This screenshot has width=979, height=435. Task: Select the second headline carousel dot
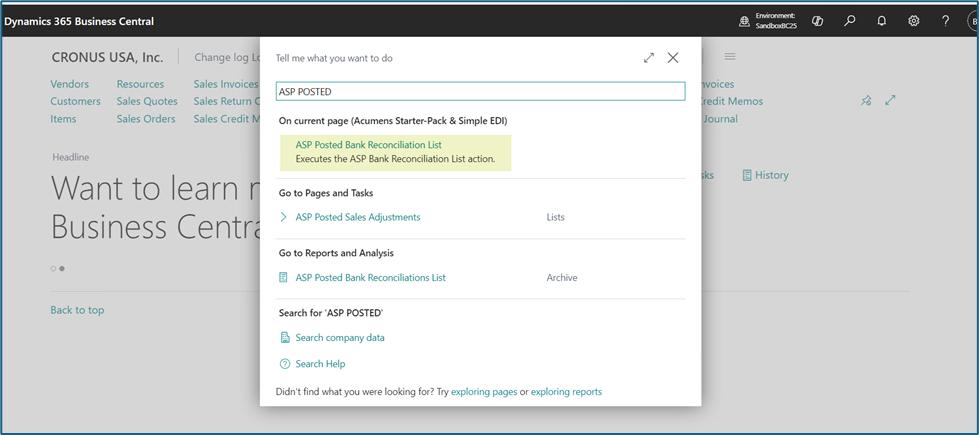[62, 268]
